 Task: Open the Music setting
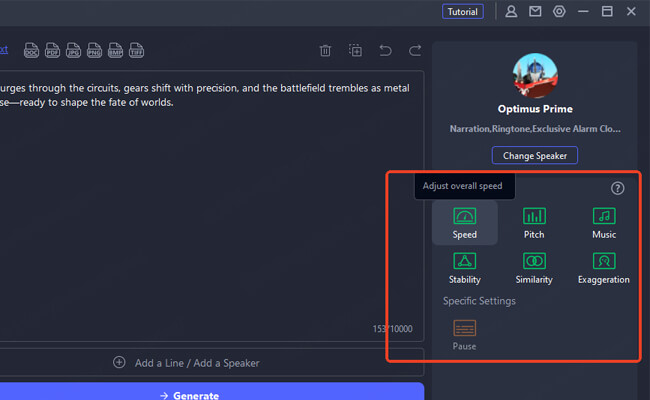(603, 221)
